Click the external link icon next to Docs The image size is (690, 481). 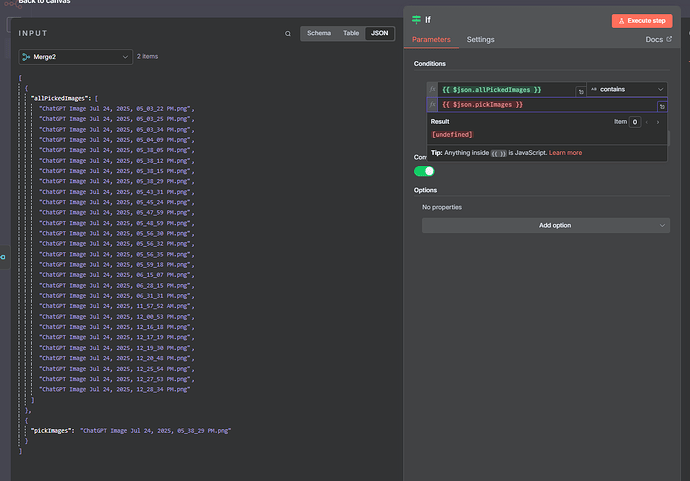[669, 39]
